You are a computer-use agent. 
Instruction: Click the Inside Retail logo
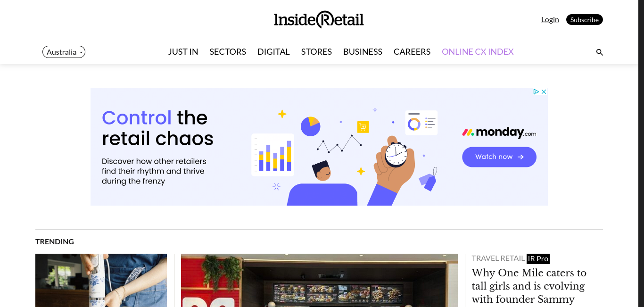319,19
